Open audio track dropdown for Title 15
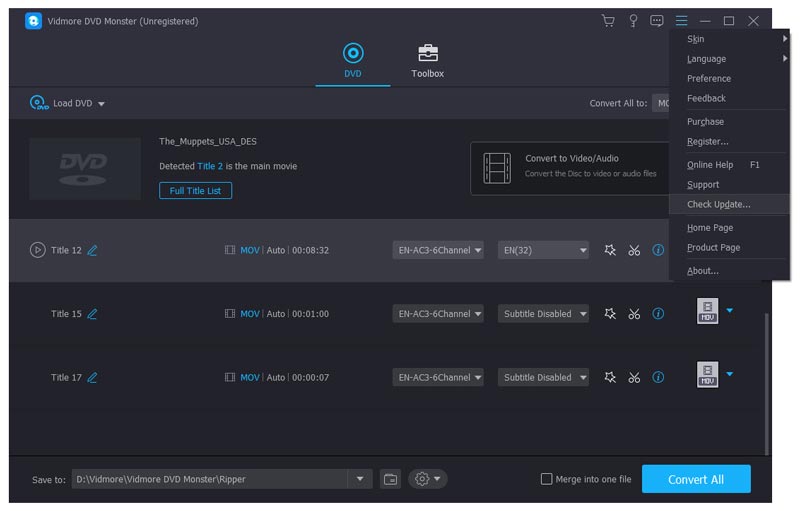Viewport: 800px width, 511px height. coord(438,314)
